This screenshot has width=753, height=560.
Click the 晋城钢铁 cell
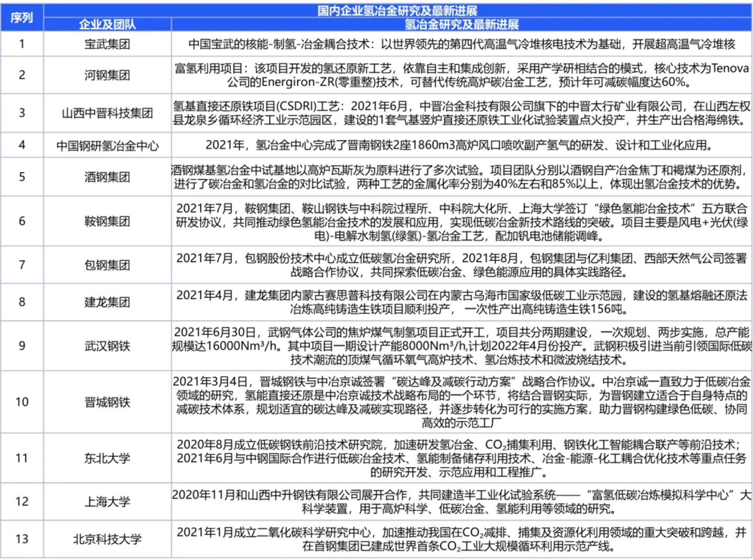(107, 402)
